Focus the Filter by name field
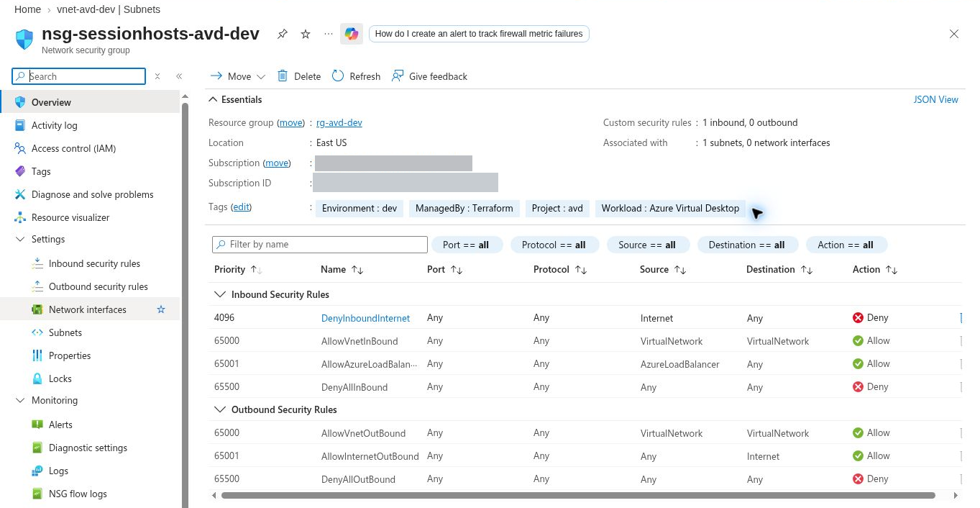The height and width of the screenshot is (508, 980). pyautogui.click(x=320, y=245)
